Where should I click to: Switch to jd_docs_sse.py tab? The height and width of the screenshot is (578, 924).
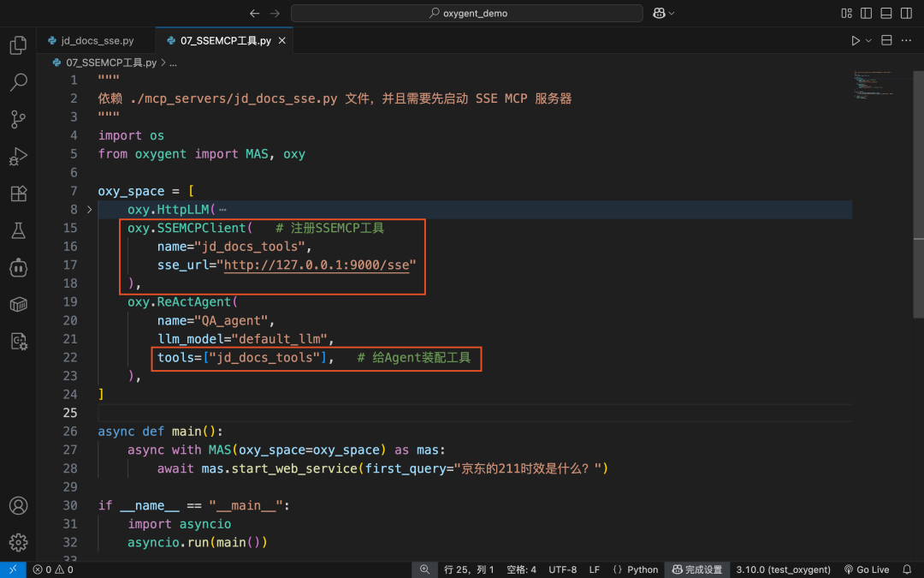tap(97, 40)
